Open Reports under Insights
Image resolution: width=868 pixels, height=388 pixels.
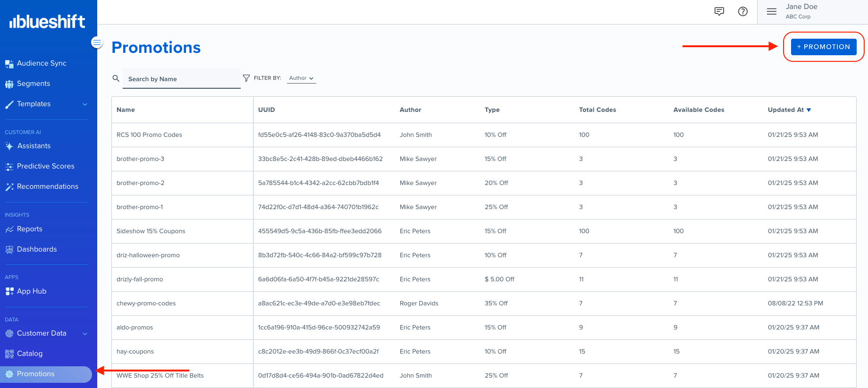pyautogui.click(x=30, y=229)
